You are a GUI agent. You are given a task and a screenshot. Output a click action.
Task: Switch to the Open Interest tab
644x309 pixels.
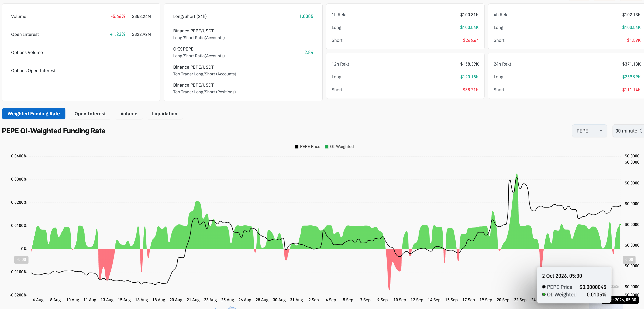click(x=90, y=114)
